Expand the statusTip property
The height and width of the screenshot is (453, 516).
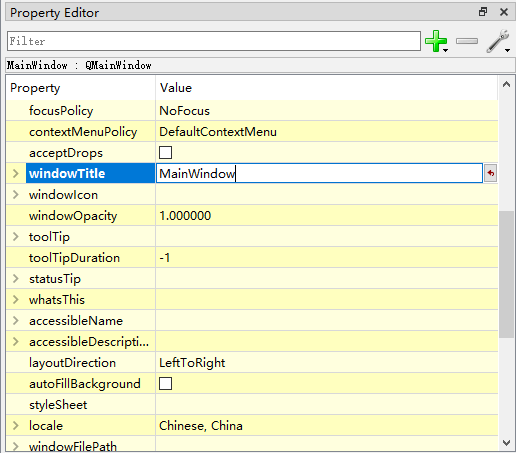point(15,278)
